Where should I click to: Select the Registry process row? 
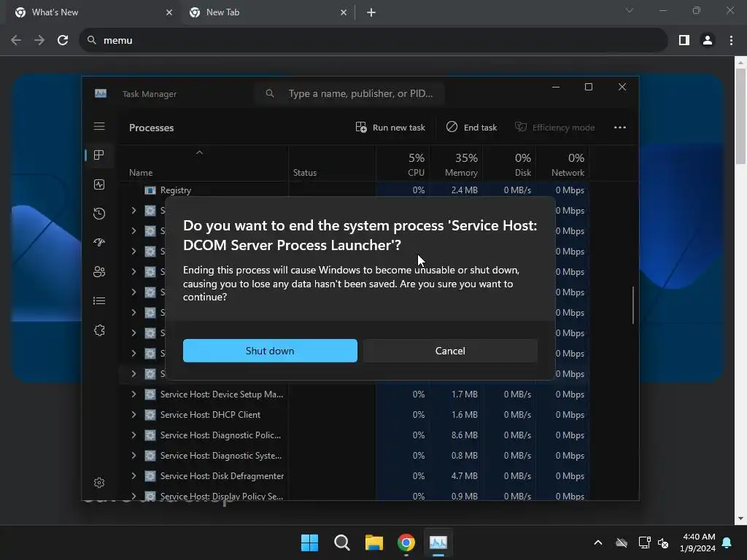[355, 190]
